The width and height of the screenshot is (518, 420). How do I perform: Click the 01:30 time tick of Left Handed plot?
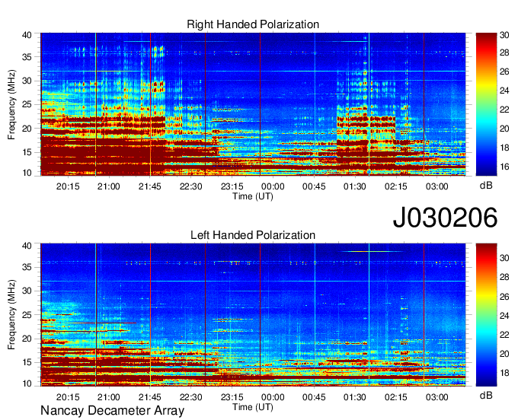(355, 397)
